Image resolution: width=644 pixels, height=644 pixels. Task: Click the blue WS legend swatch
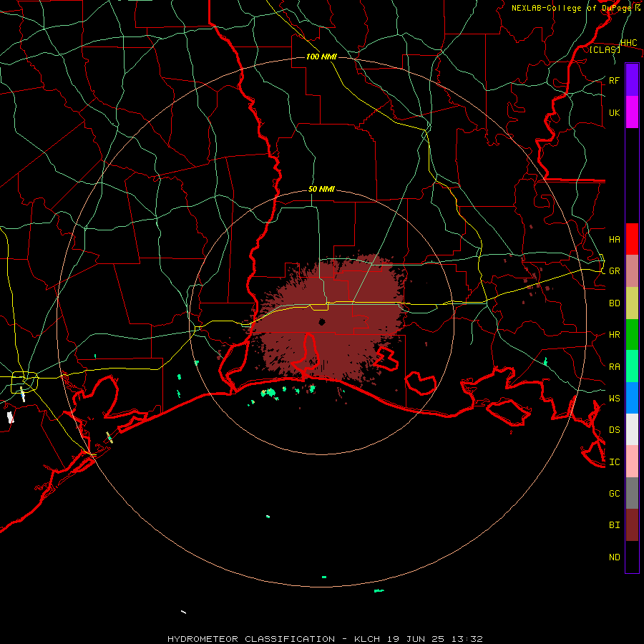pyautogui.click(x=632, y=398)
